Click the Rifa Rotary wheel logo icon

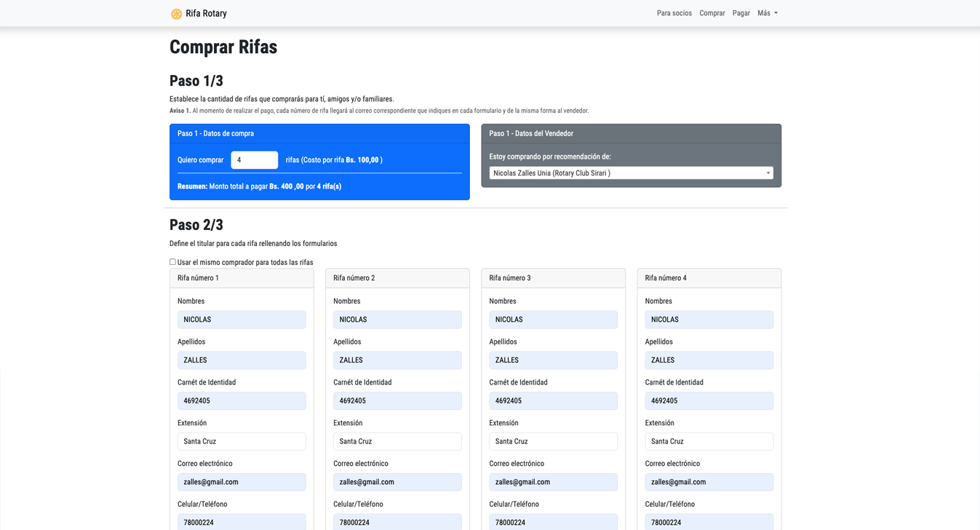pos(176,14)
